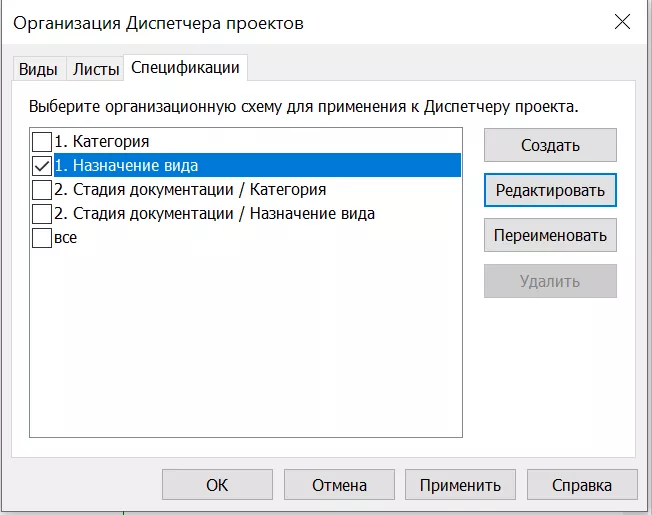Enable the checkbox next to 1. Категория
The width and height of the screenshot is (652, 515).
[x=42, y=141]
